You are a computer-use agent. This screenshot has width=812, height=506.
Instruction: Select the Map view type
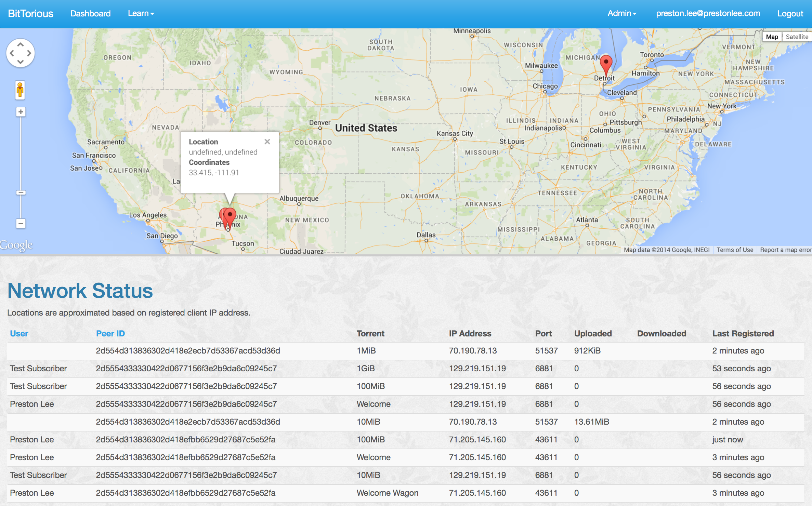tap(772, 37)
